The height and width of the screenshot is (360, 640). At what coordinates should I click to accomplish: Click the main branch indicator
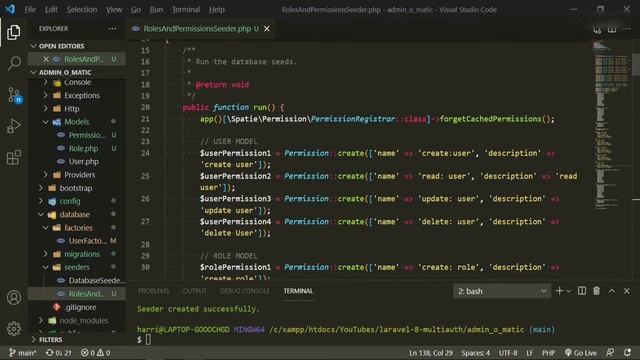22,353
